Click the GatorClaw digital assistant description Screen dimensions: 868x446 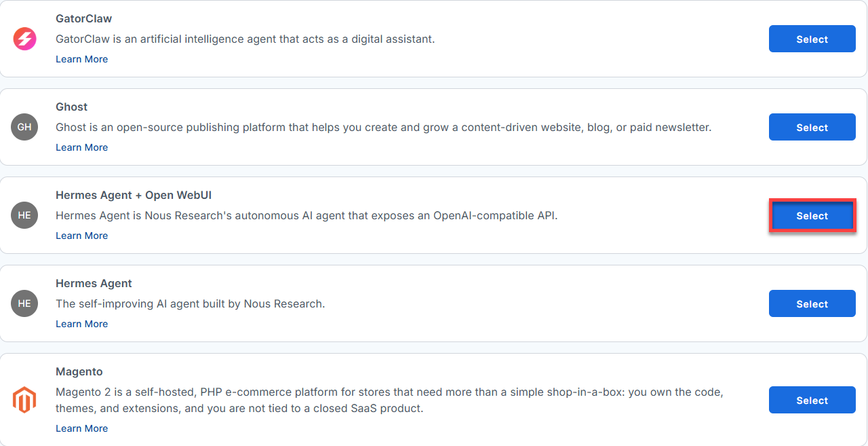(x=245, y=39)
